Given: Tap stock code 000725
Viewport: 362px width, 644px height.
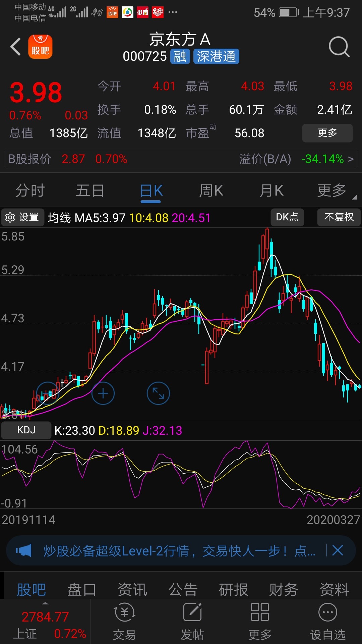Looking at the screenshot, I should (145, 56).
